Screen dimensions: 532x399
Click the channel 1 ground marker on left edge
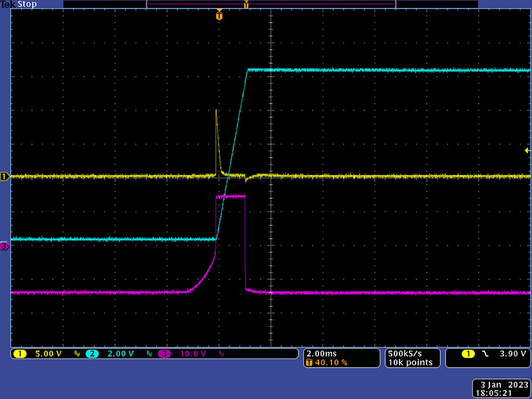coord(5,176)
